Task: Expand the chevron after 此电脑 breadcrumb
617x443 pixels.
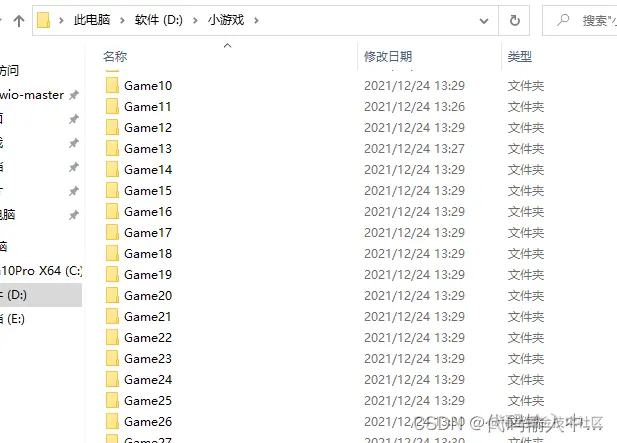Action: [122, 20]
